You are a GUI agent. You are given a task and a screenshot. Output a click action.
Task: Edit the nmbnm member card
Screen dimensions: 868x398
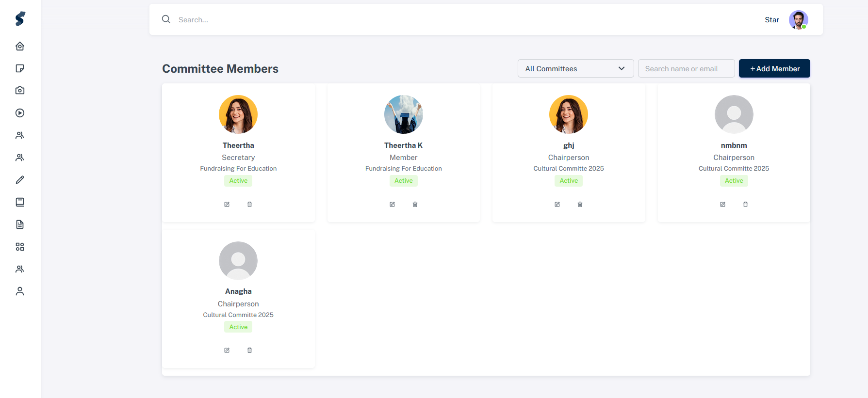pos(722,205)
